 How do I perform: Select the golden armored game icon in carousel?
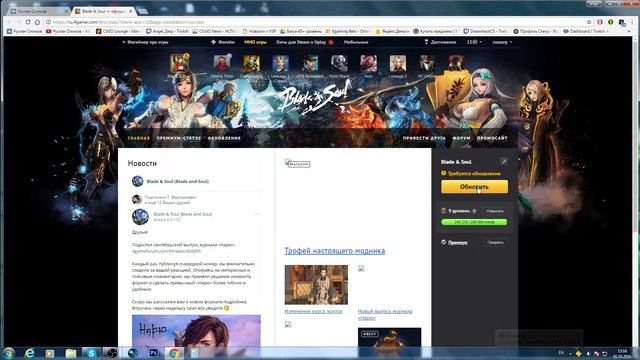(251, 64)
